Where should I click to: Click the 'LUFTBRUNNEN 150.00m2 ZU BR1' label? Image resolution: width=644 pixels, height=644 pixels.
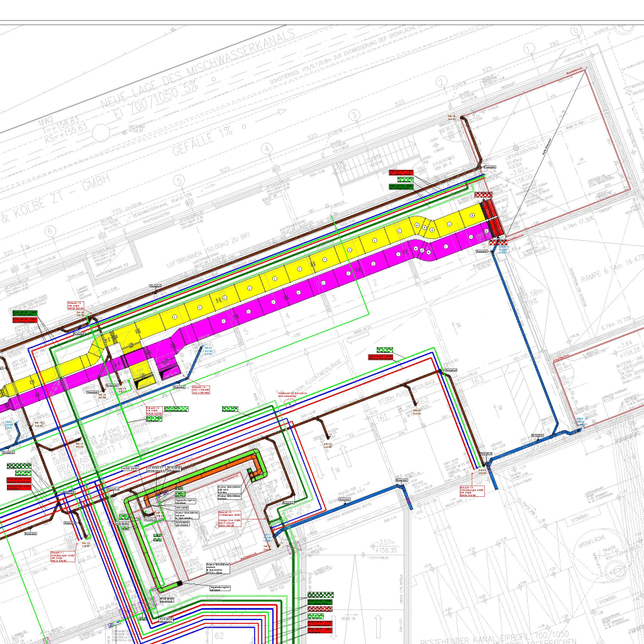tap(208, 251)
